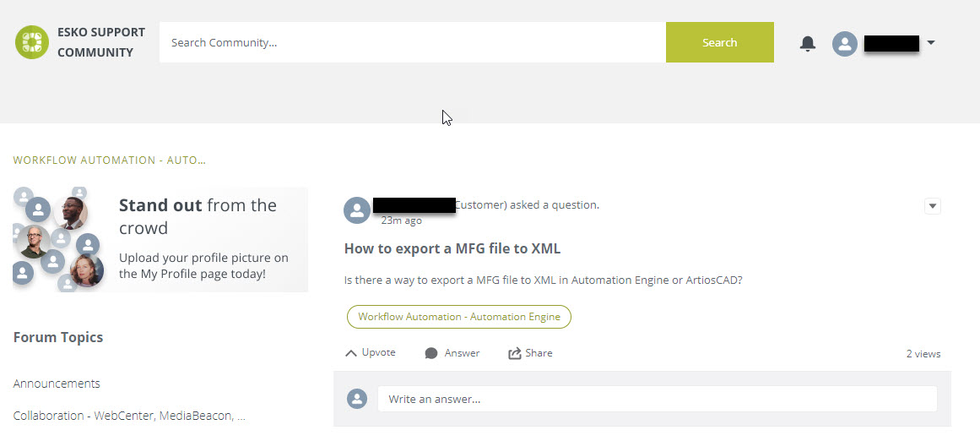Click the ESKO SUPPORT COMMUNITY title text
Viewport: 980px width, 441px height.
[101, 42]
